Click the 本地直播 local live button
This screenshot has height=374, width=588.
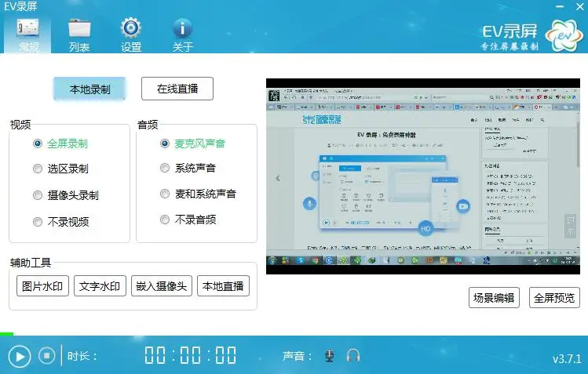(223, 286)
